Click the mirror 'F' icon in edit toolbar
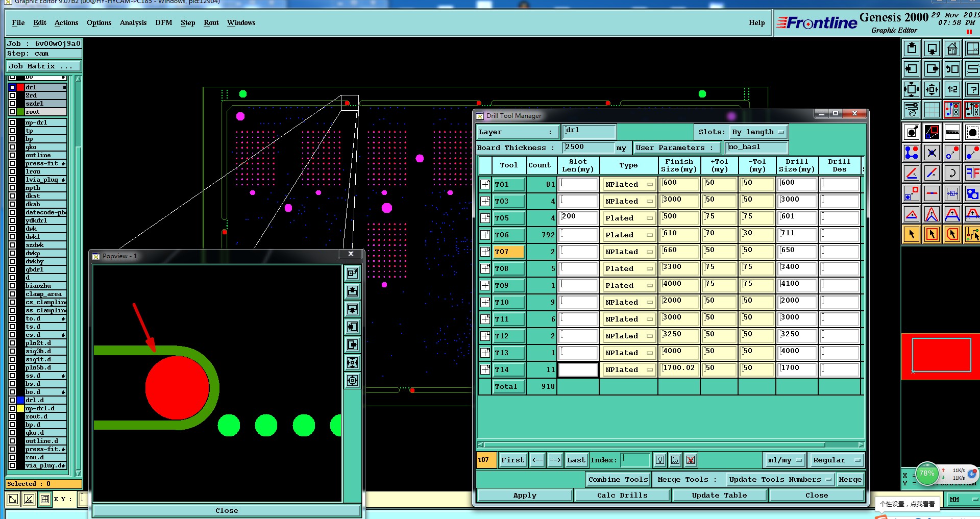Image resolution: width=980 pixels, height=519 pixels. [x=972, y=173]
